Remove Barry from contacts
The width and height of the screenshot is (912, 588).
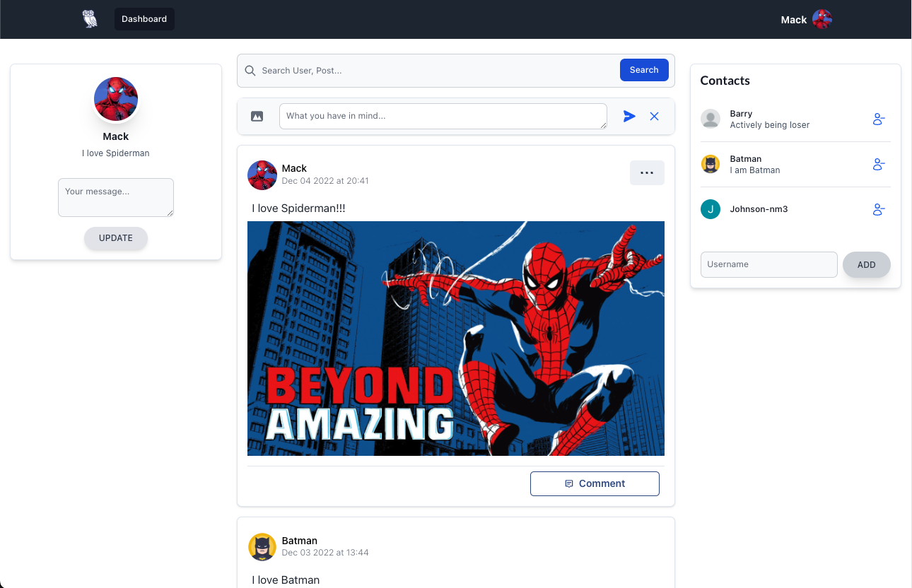tap(878, 119)
